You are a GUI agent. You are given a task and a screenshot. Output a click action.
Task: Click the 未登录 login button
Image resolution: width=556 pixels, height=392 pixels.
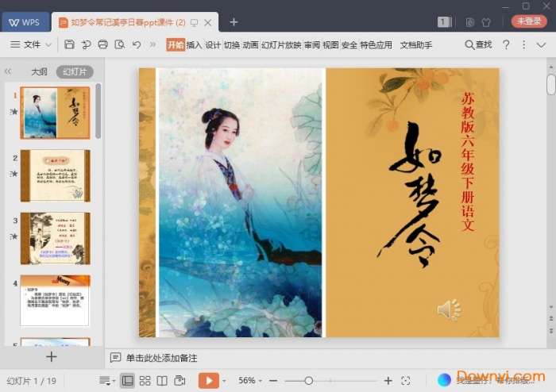click(529, 21)
